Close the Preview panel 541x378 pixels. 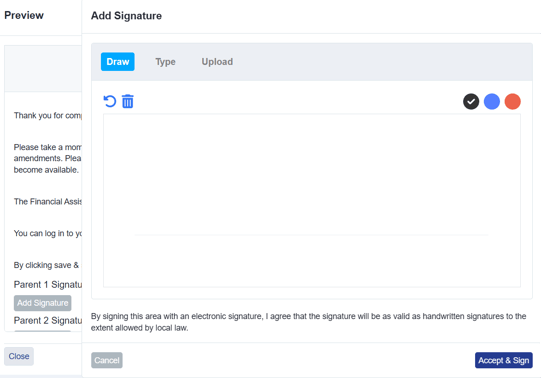tap(19, 356)
